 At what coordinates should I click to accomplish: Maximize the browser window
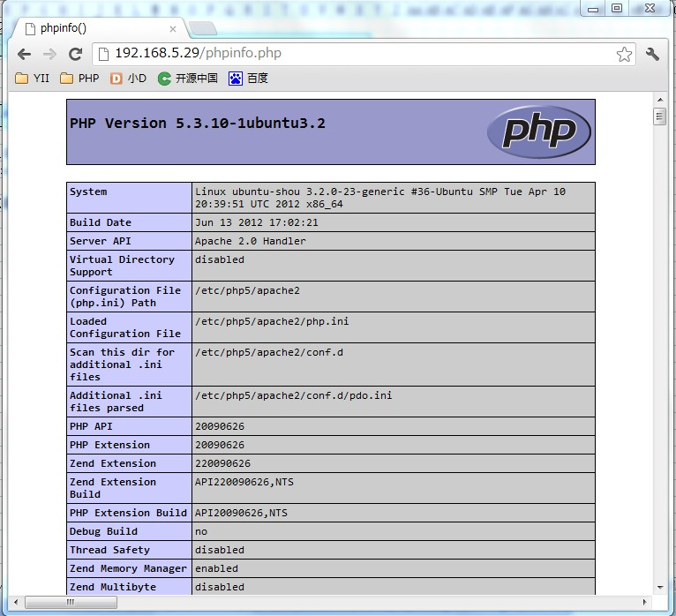tap(617, 8)
